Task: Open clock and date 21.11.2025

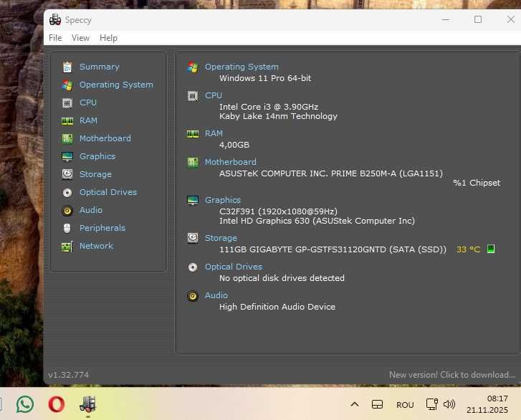Action: pyautogui.click(x=487, y=404)
